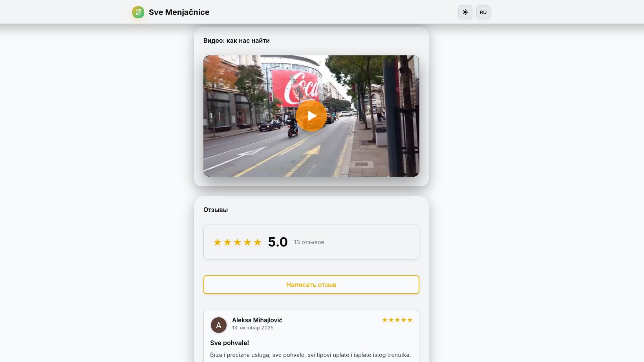Select the fifth star in the rating summary
644x362 pixels.
click(258, 242)
